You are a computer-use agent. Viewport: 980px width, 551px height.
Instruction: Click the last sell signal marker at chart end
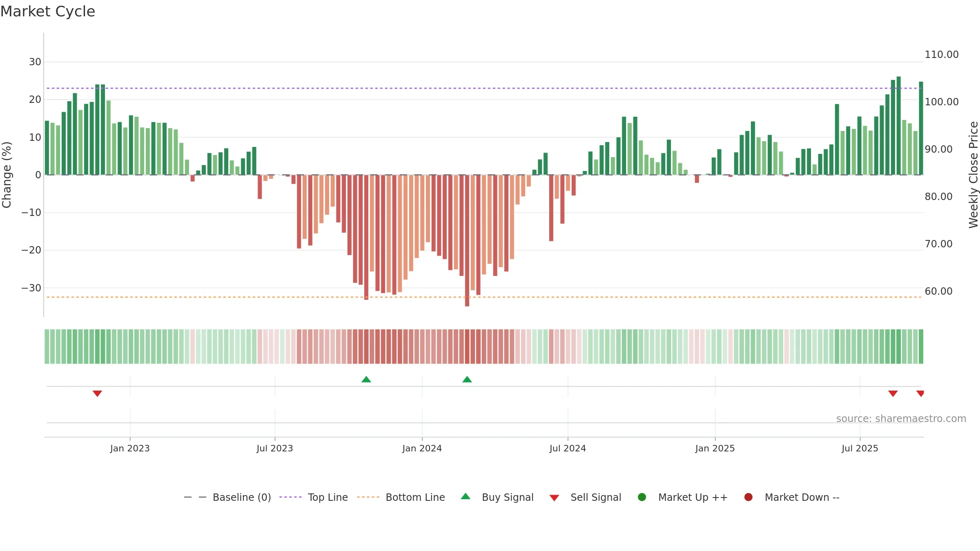920,393
